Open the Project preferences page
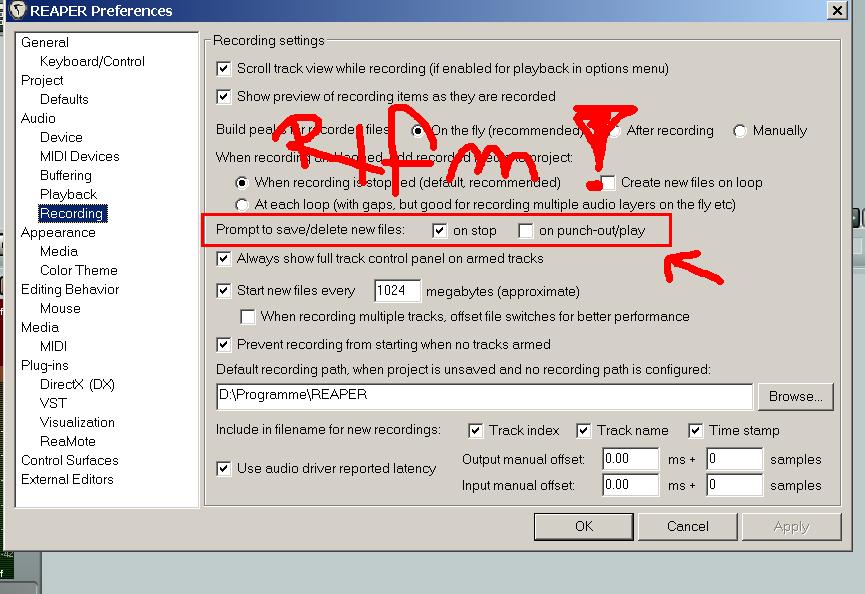865x594 pixels. pyautogui.click(x=42, y=81)
